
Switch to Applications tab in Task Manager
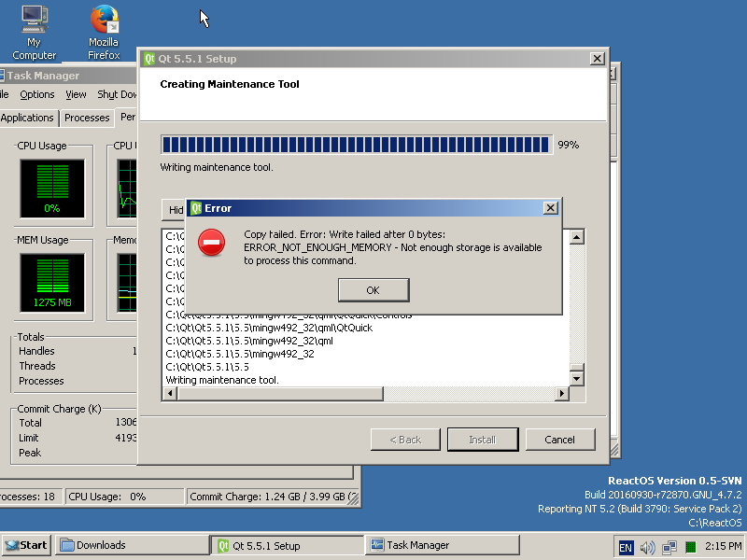[x=28, y=118]
